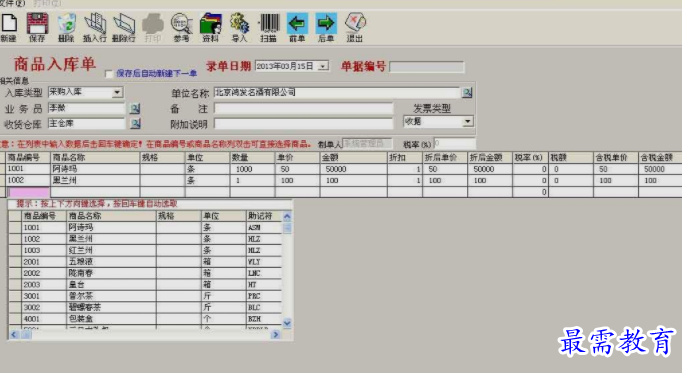
Task: Open the 资料 (Data) folder icon
Action: [211, 27]
